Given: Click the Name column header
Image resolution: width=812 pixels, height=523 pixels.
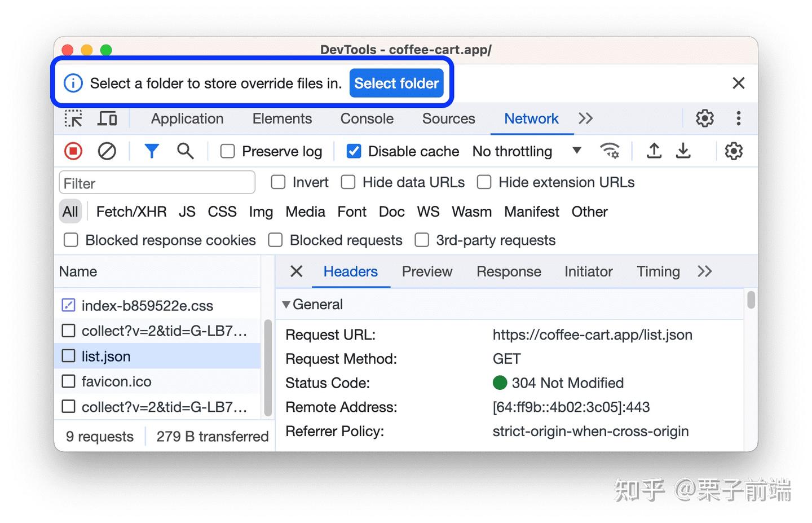Looking at the screenshot, I should click(x=157, y=271).
